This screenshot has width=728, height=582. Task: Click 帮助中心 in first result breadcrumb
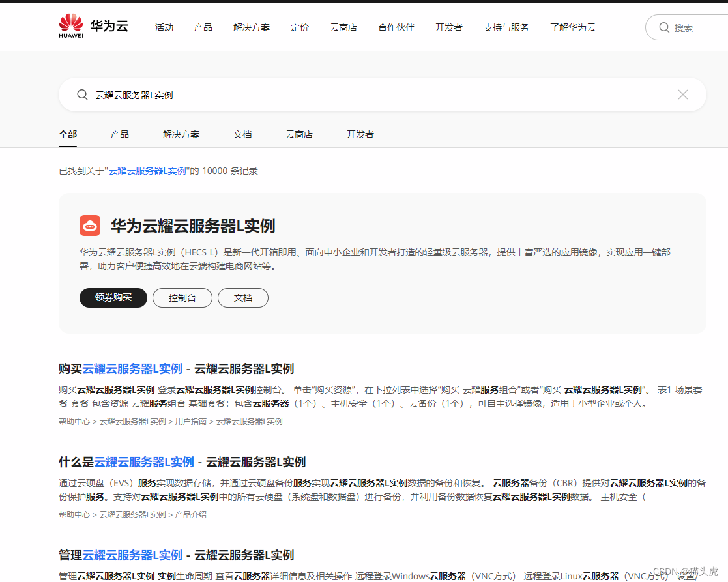tap(74, 422)
